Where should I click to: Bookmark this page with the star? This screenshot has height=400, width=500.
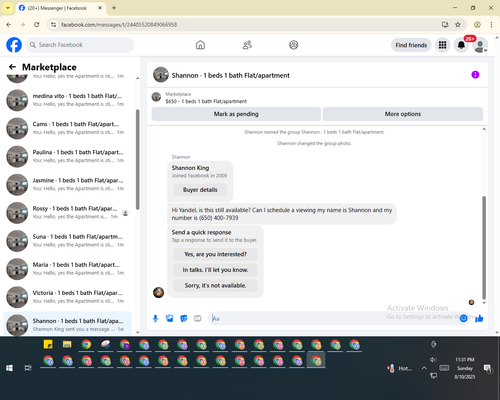458,24
